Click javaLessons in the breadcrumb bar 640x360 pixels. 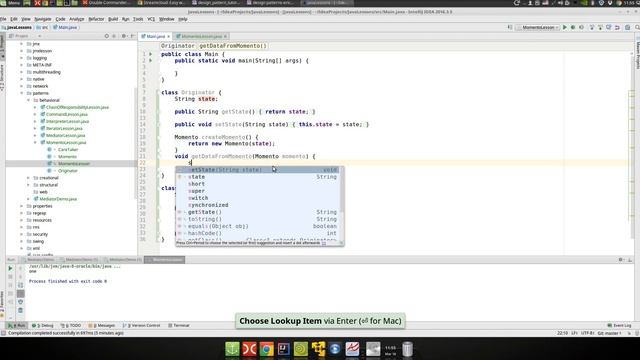[17, 27]
